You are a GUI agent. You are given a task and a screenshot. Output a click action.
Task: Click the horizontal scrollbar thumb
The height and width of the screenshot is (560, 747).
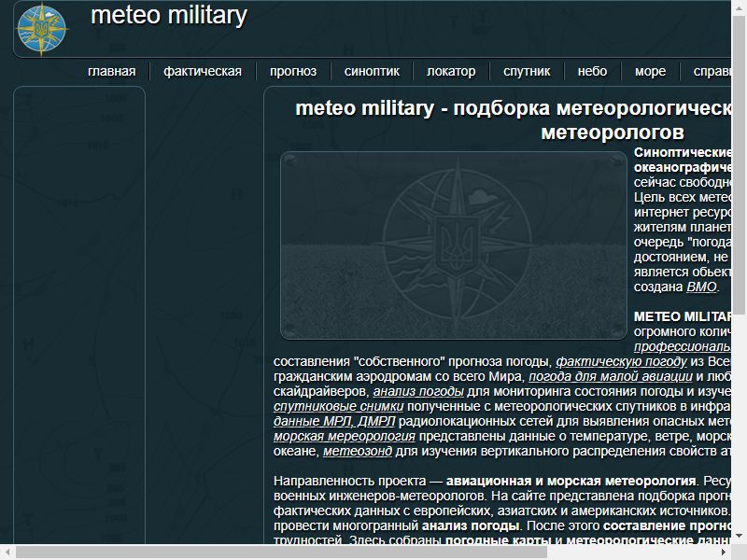tap(281, 552)
